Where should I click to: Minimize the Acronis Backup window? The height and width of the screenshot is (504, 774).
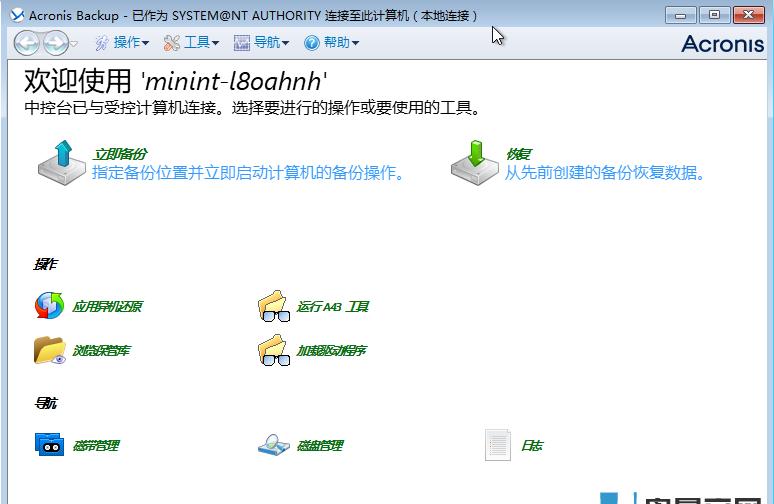[x=681, y=15]
